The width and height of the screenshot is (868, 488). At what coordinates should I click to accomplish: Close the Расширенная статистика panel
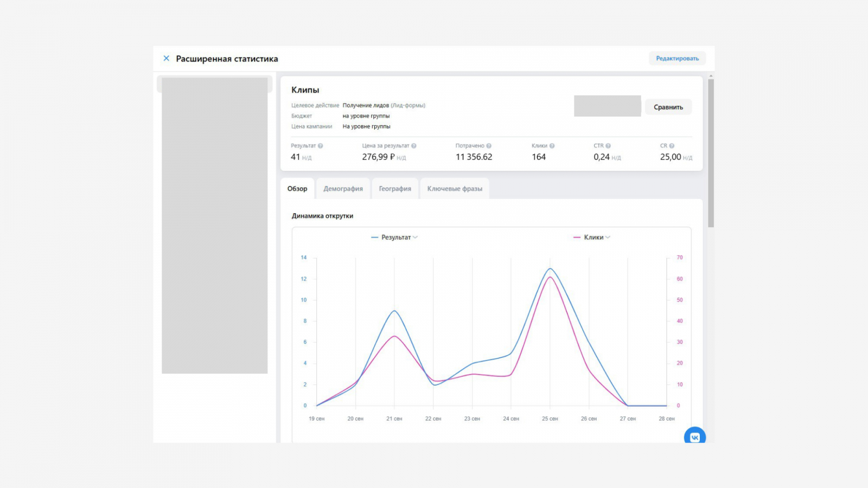click(167, 59)
